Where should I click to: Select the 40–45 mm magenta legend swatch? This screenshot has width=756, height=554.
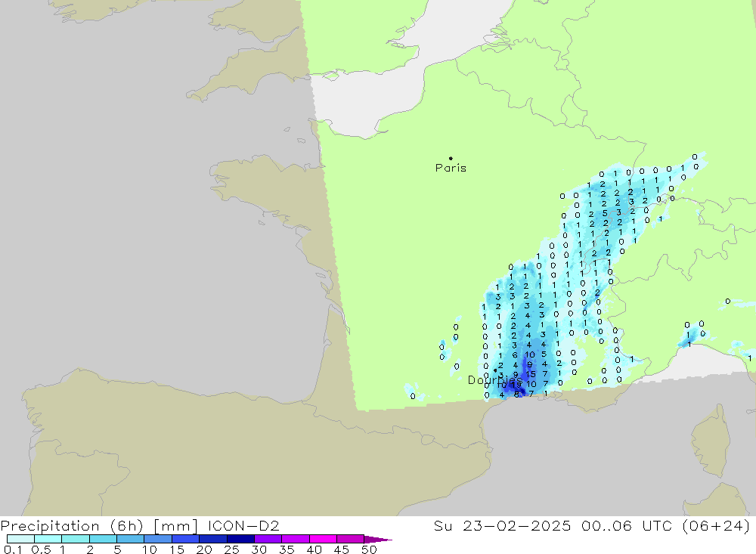(323, 539)
